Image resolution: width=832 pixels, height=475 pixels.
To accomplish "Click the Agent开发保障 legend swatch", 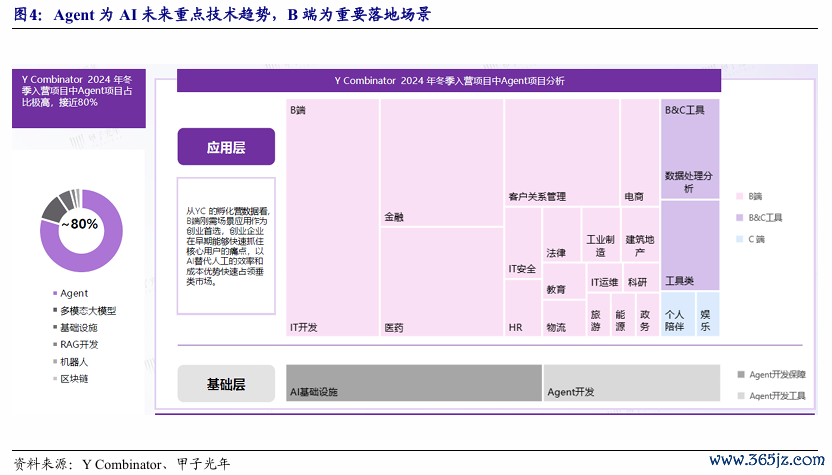I will pyautogui.click(x=741, y=375).
